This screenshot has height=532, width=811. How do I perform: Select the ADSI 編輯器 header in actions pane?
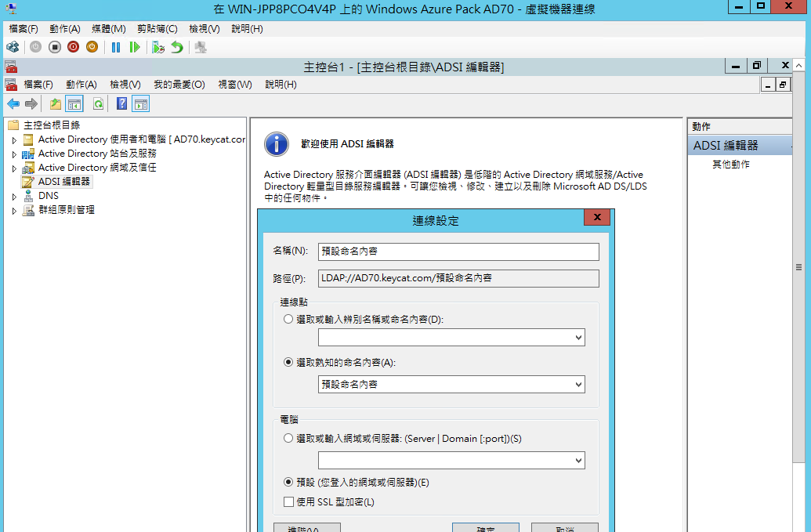(x=740, y=146)
